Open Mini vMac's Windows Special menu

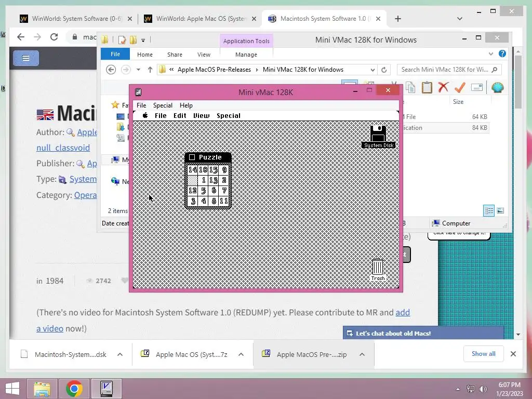tap(163, 105)
